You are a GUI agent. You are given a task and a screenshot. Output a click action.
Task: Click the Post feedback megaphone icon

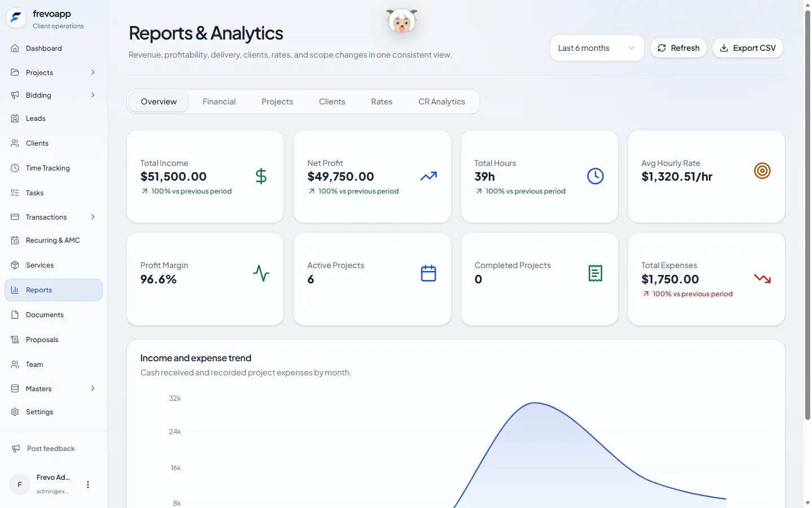click(x=16, y=449)
